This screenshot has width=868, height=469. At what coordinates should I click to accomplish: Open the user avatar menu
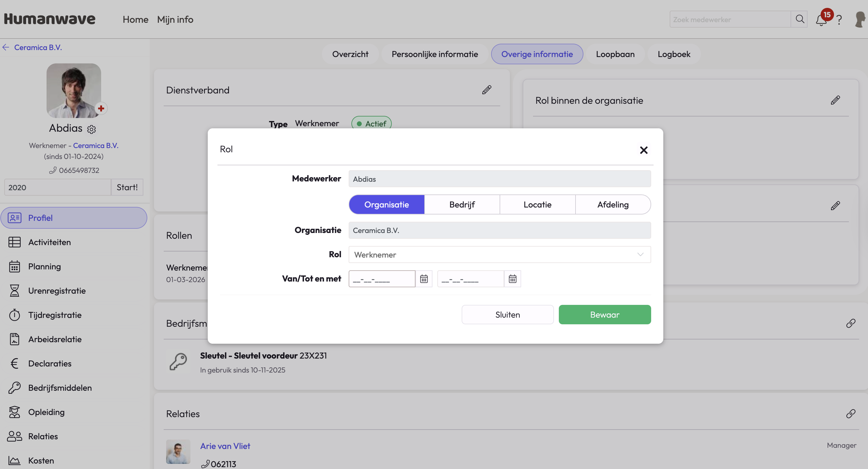point(859,19)
